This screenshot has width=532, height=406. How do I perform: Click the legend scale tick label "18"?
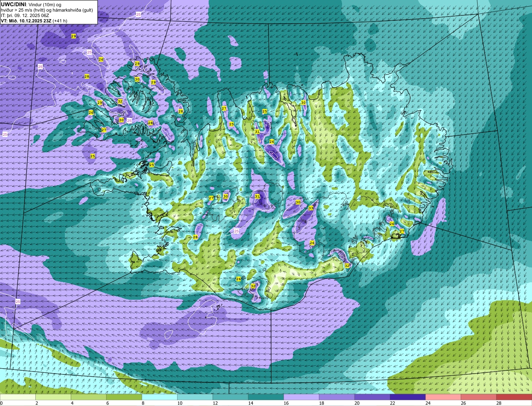pyautogui.click(x=321, y=403)
